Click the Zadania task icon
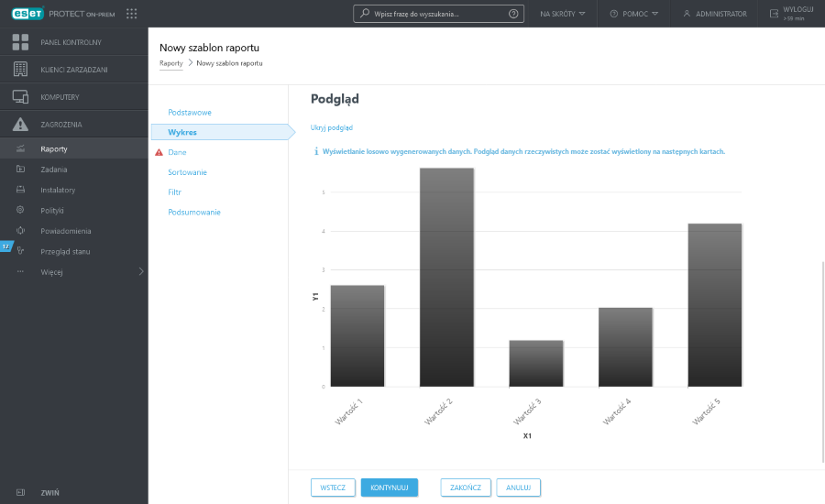Viewport: 825px width, 504px height. tap(20, 169)
